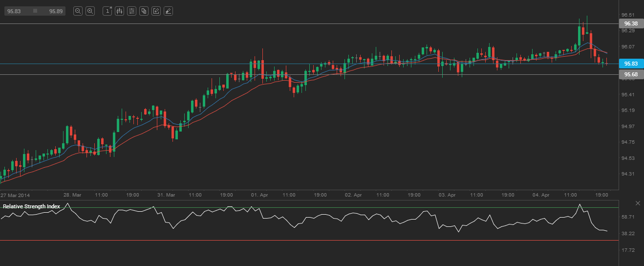Open the candlestick chart type menu

click(120, 11)
